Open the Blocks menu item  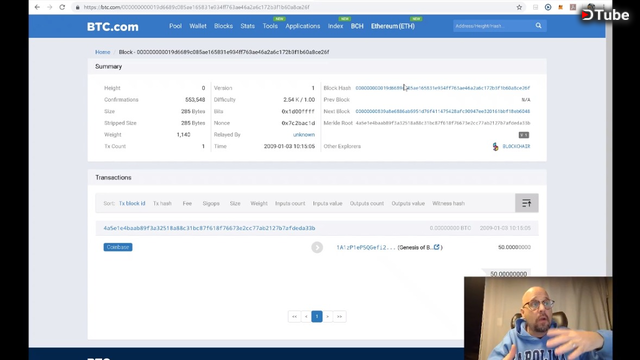tap(223, 26)
